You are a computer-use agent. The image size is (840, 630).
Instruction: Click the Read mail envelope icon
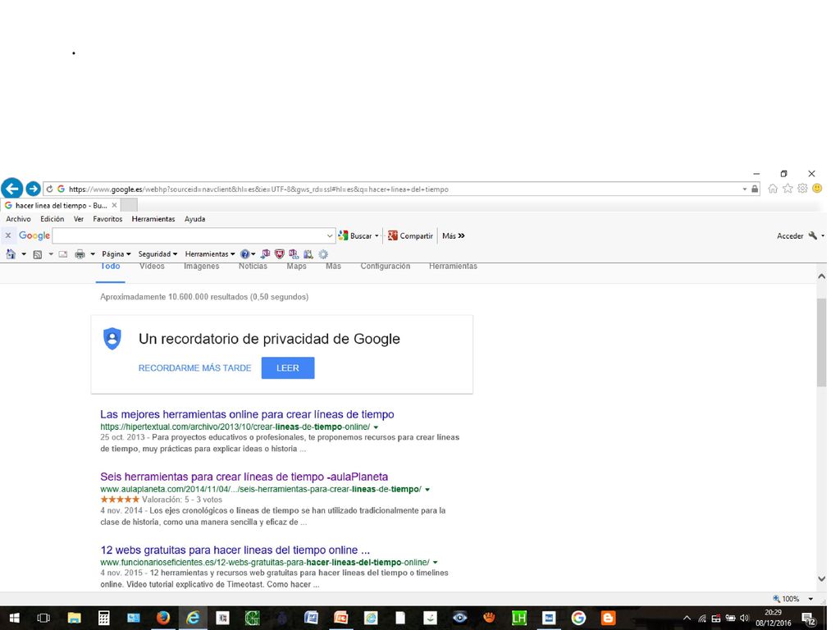(x=63, y=254)
